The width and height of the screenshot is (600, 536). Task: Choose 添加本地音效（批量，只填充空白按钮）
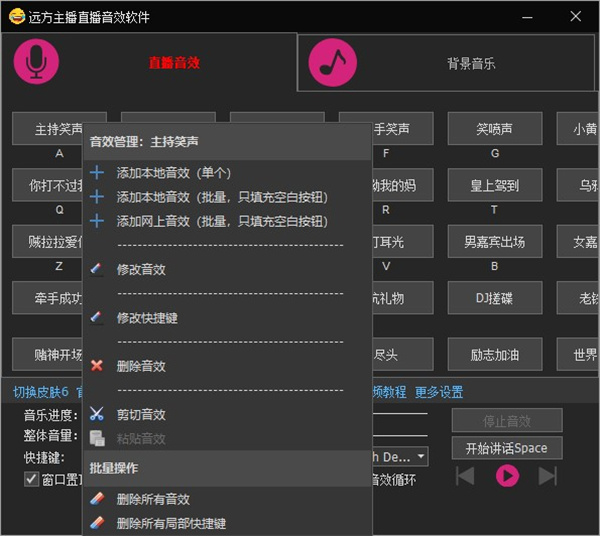pyautogui.click(x=227, y=197)
